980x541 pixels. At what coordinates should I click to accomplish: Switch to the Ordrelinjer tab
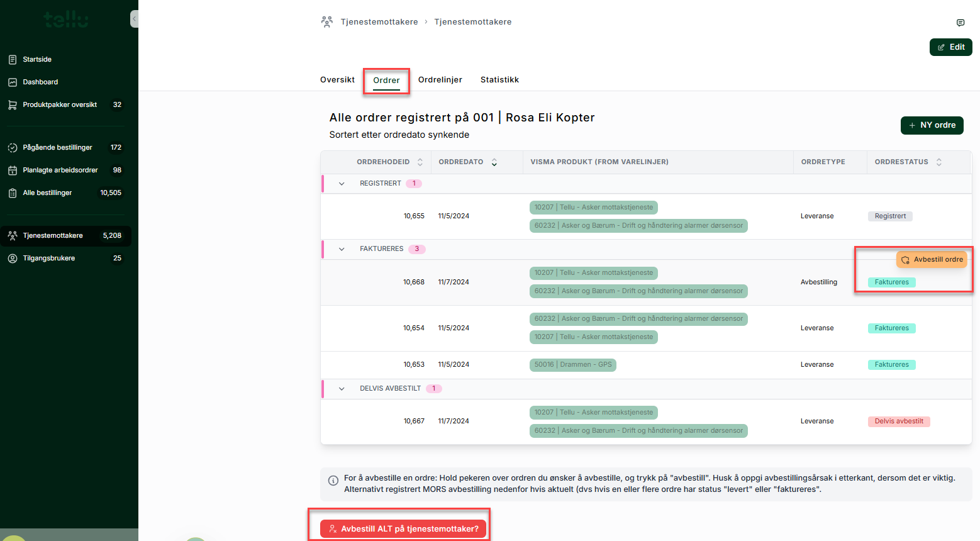[440, 80]
